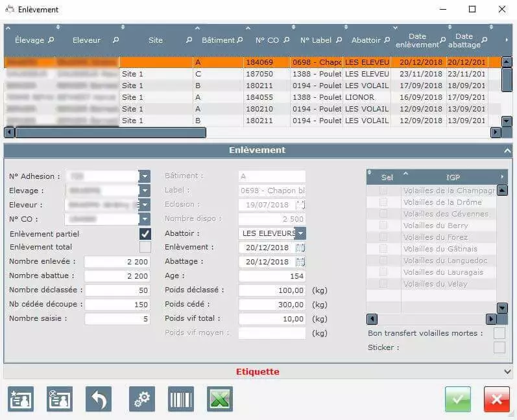Viewport: 517px width, 420px height.
Task: Select Volailles des Cévennes checkbox
Action: pos(383,214)
